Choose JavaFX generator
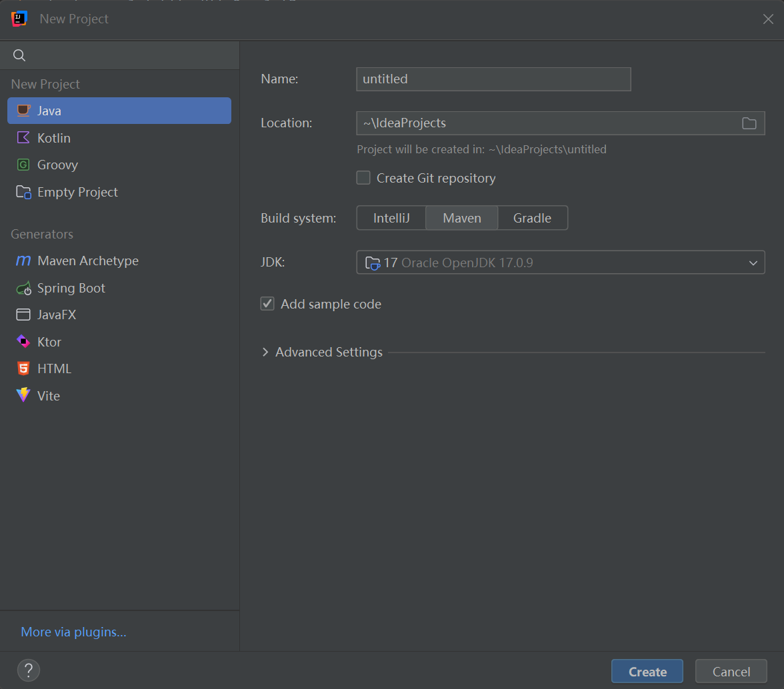784x689 pixels. click(x=119, y=315)
